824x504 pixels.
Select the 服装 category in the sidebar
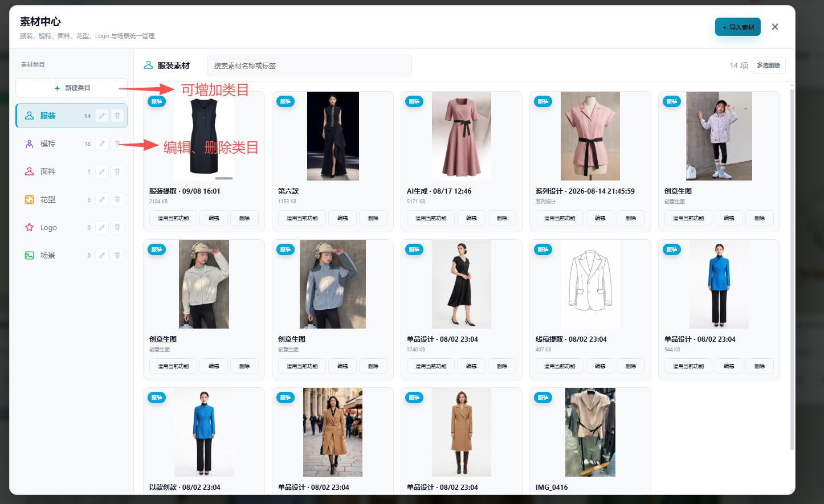click(71, 116)
